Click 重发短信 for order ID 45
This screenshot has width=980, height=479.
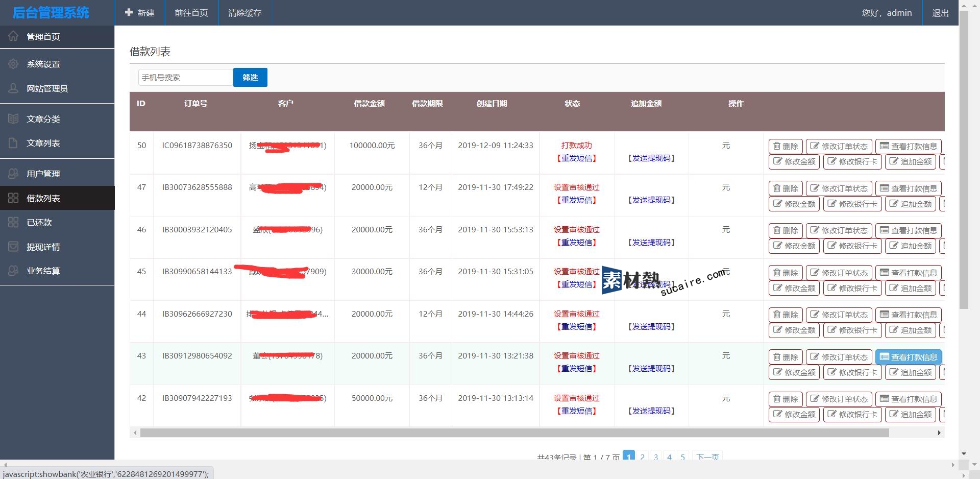(577, 284)
